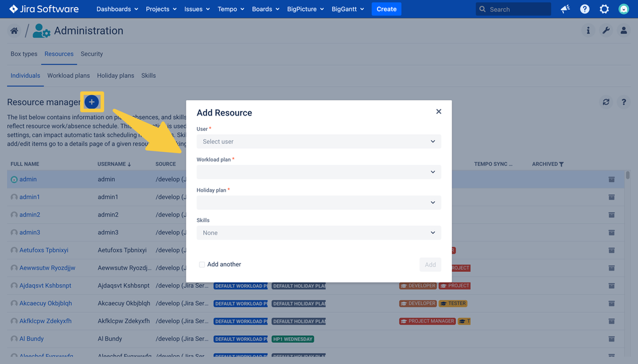Select the Resources tab

coord(59,54)
